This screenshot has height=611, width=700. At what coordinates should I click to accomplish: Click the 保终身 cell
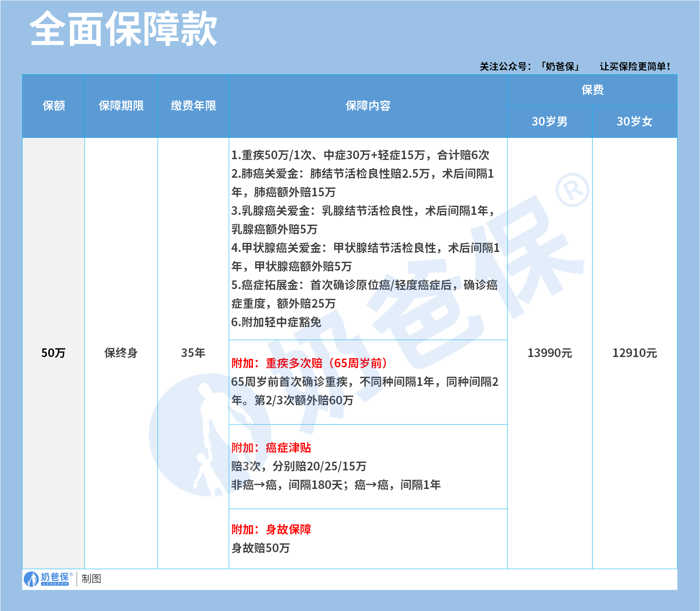(x=121, y=353)
